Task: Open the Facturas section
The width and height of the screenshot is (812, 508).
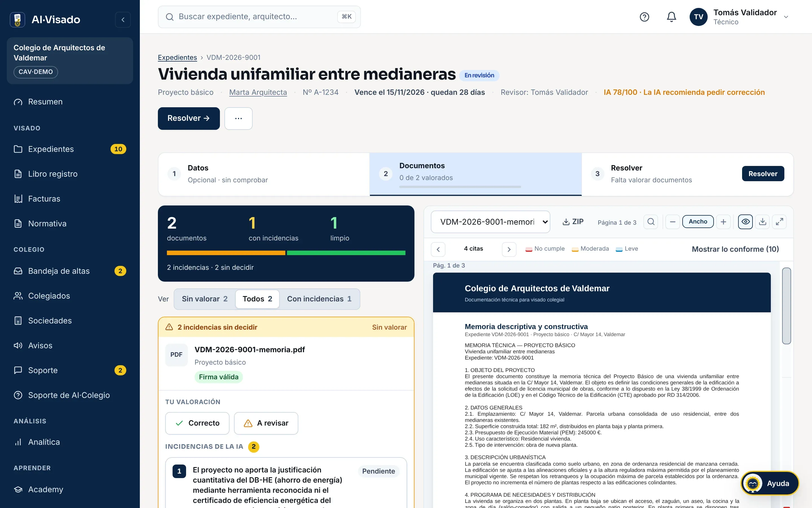Action: [70, 199]
